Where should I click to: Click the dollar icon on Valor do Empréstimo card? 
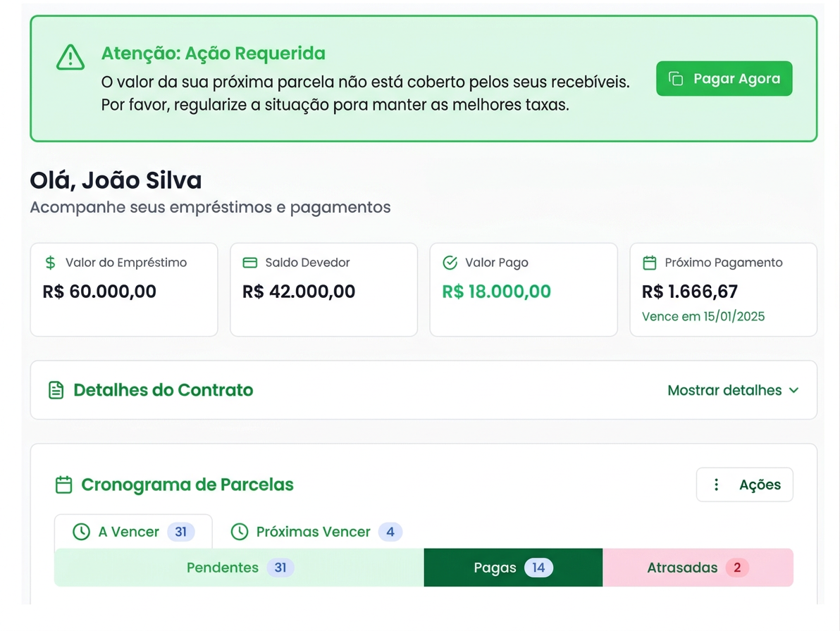click(50, 262)
